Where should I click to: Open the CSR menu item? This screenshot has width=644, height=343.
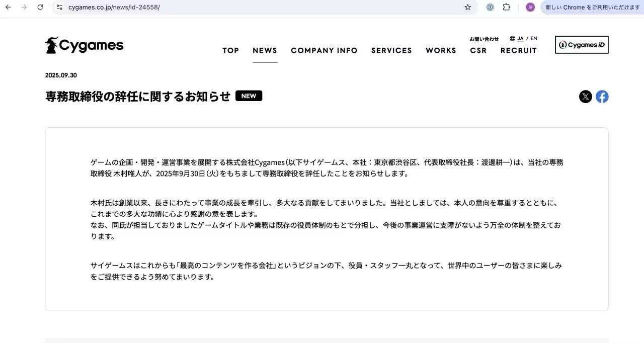tap(478, 50)
